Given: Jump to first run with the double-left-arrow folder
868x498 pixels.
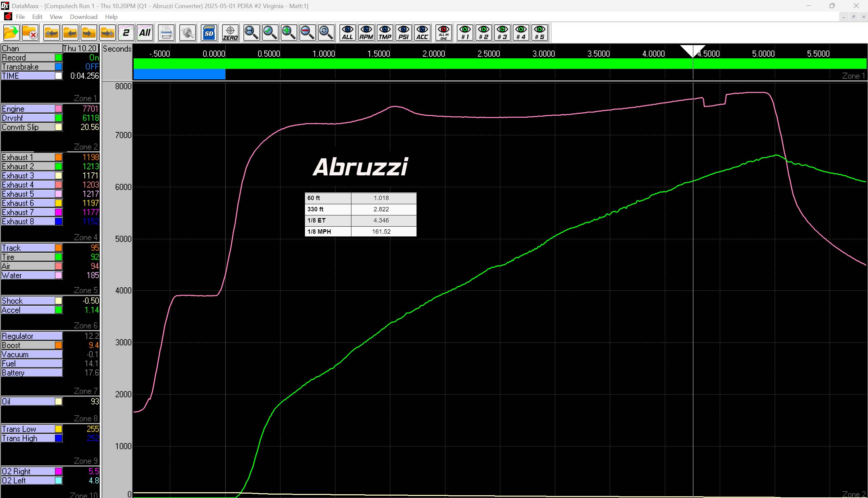Looking at the screenshot, I should (51, 33).
